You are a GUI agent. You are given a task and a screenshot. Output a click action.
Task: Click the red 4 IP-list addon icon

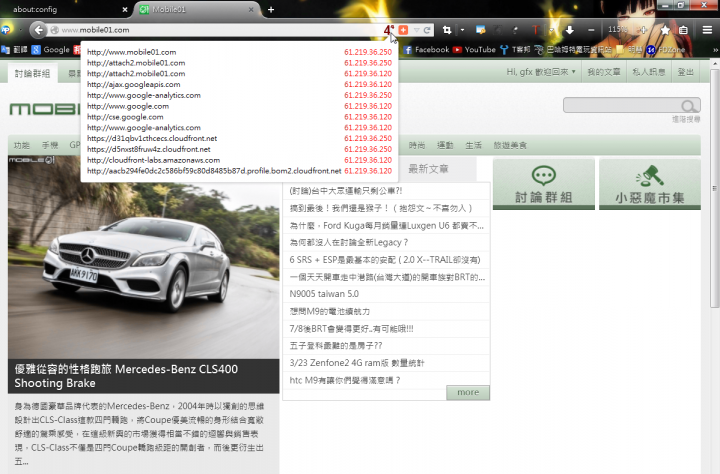click(388, 30)
